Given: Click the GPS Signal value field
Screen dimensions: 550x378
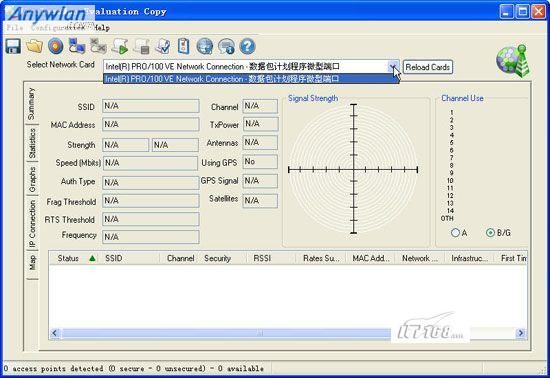Looking at the screenshot, I should tap(260, 181).
